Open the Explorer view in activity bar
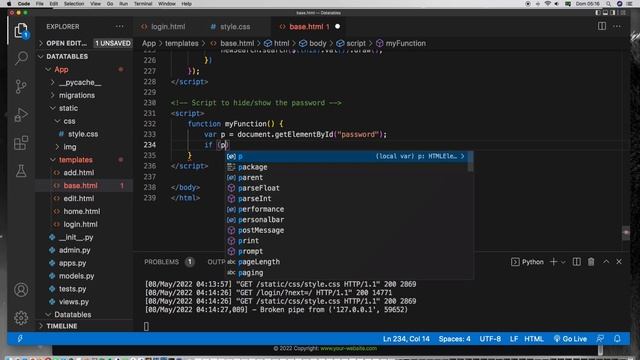This screenshot has width=640, height=360. pos(21,31)
